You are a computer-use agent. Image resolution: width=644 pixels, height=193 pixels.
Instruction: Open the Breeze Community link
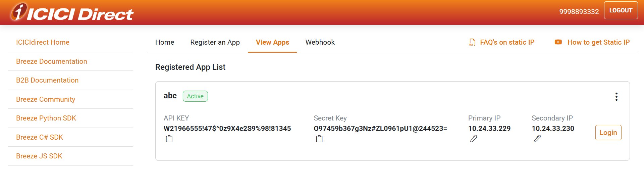pos(46,99)
